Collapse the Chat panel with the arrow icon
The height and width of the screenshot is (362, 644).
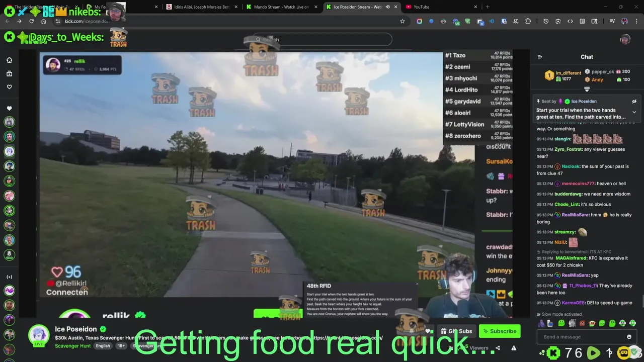pyautogui.click(x=540, y=57)
